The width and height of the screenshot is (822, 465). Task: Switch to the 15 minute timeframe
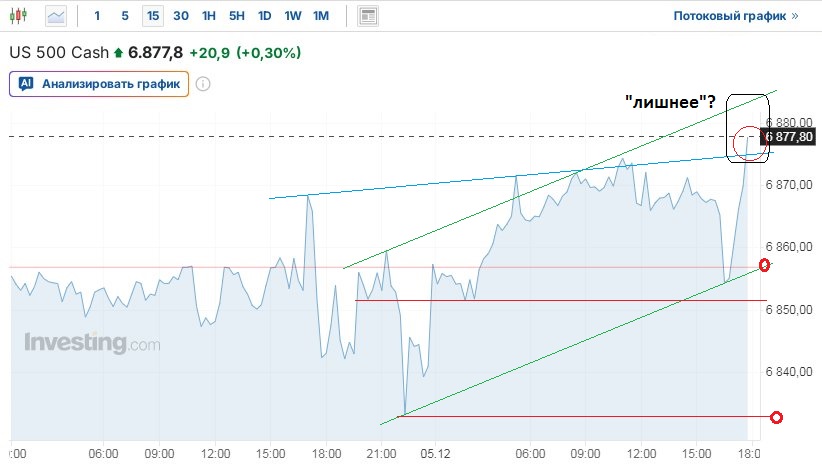[x=152, y=16]
